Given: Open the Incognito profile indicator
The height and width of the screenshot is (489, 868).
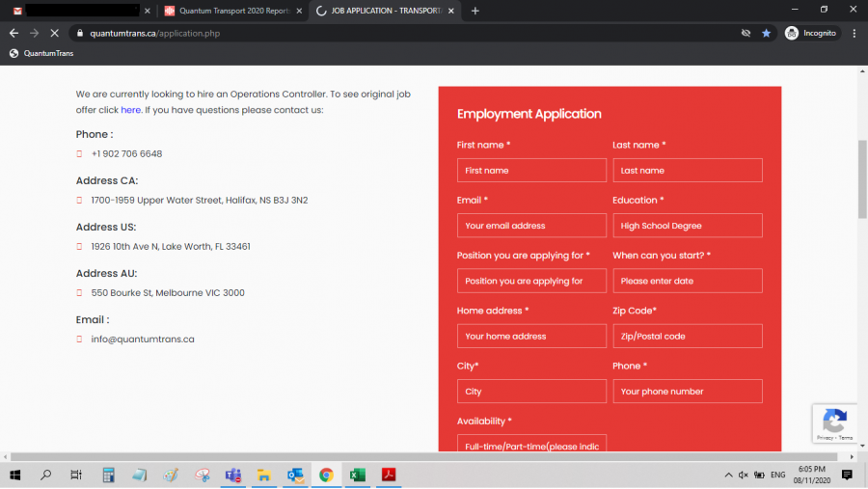Looking at the screenshot, I should coord(812,33).
